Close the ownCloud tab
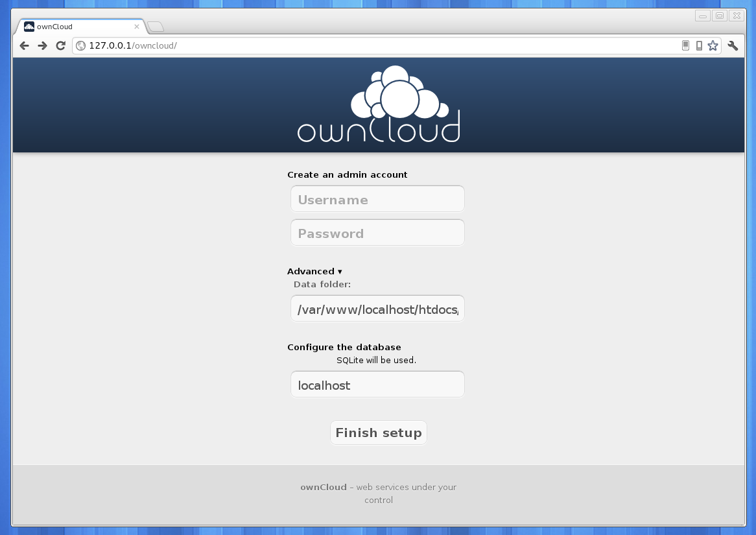This screenshot has width=756, height=535. point(136,27)
